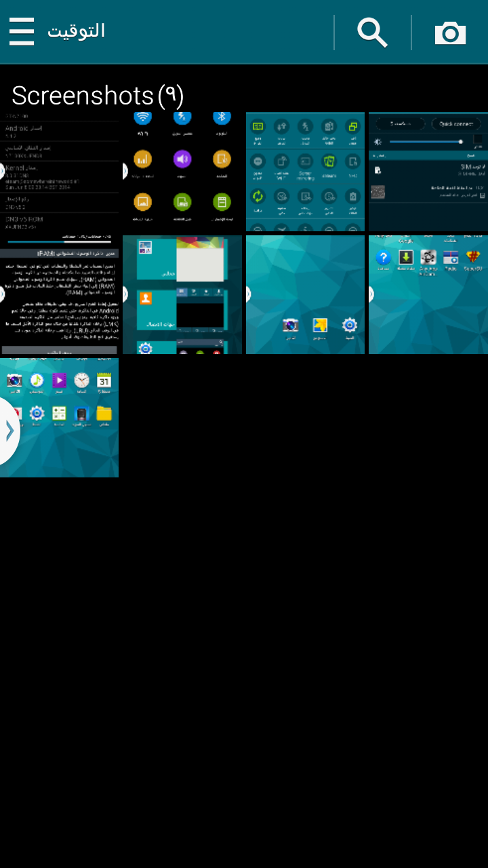Image resolution: width=488 pixels, height=868 pixels.
Task: Tap the search magnifier icon
Action: (372, 33)
